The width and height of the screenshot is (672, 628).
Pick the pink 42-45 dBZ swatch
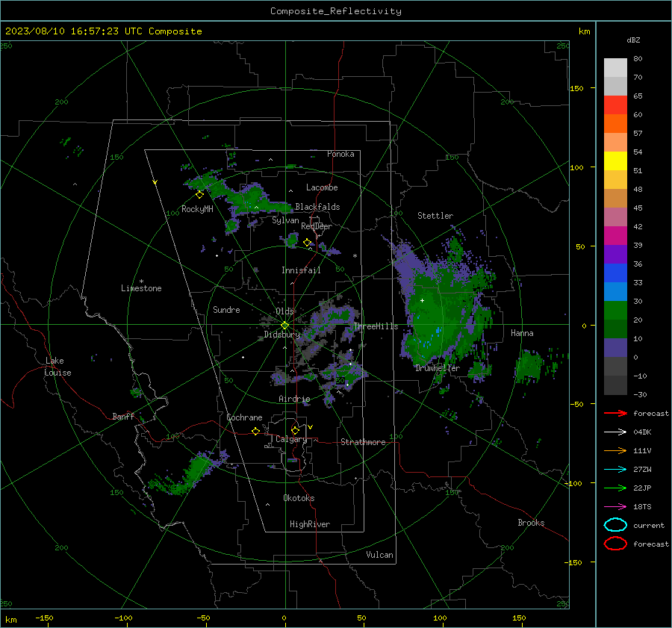click(615, 217)
